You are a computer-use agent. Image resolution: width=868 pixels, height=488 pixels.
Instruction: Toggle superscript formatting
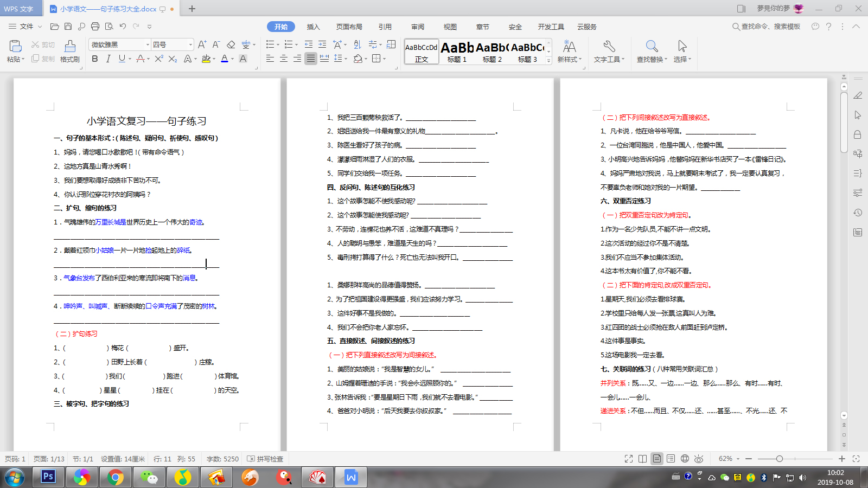[159, 59]
